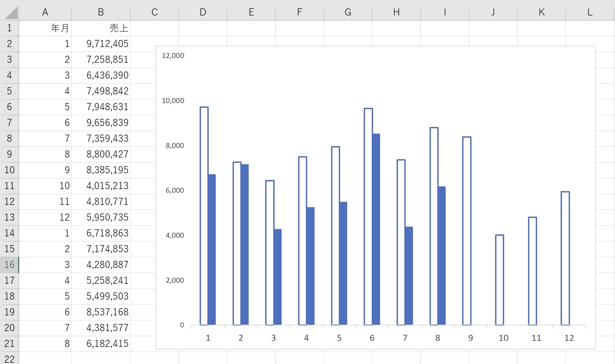615x364 pixels.
Task: Select cell with value 7,948,631
Action: coord(101,107)
